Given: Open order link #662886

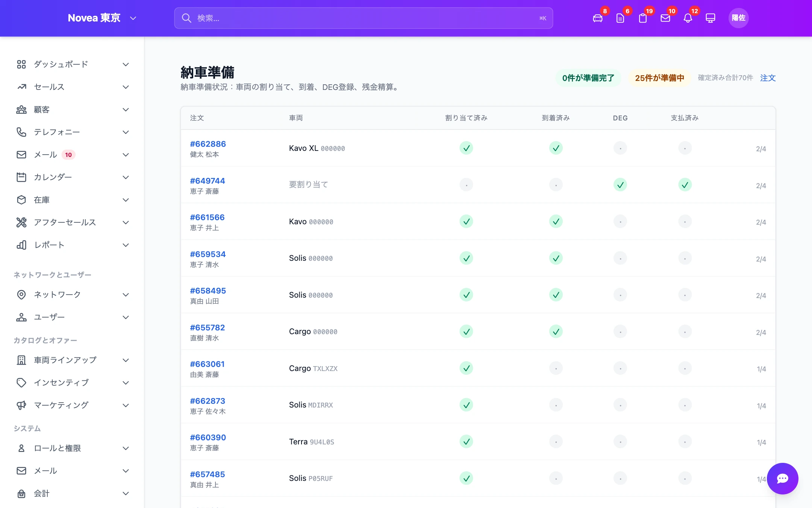Looking at the screenshot, I should (208, 144).
